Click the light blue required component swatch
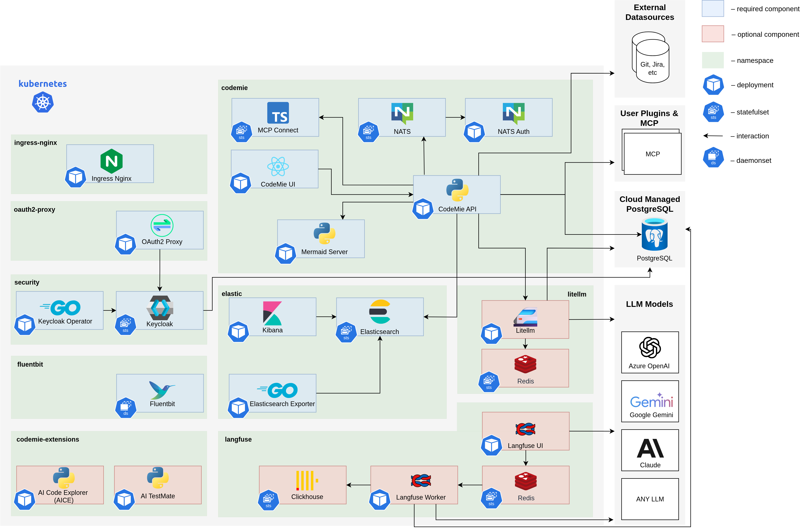This screenshot has height=532, width=804. click(713, 9)
